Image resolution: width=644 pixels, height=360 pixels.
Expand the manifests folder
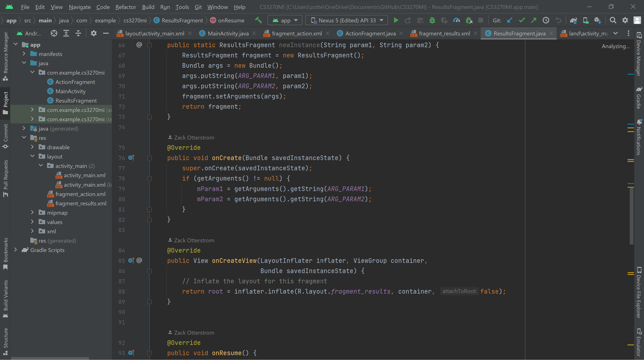[24, 54]
